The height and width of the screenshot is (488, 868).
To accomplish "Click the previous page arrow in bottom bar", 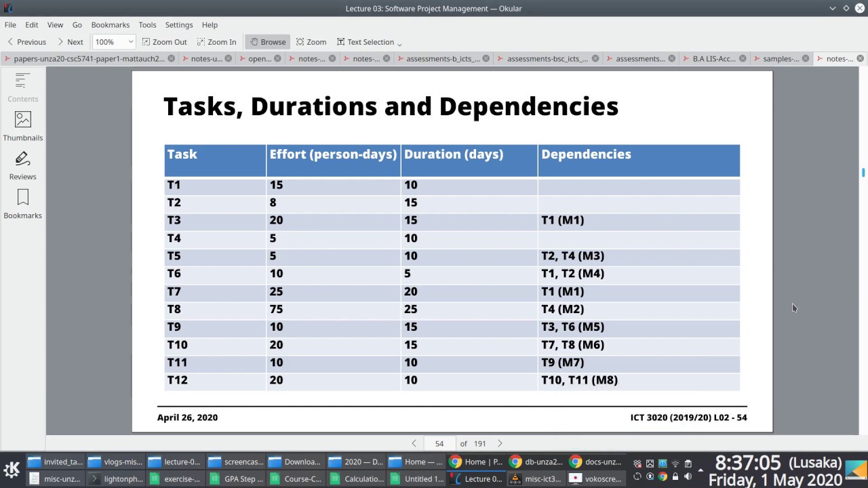I will click(x=414, y=443).
